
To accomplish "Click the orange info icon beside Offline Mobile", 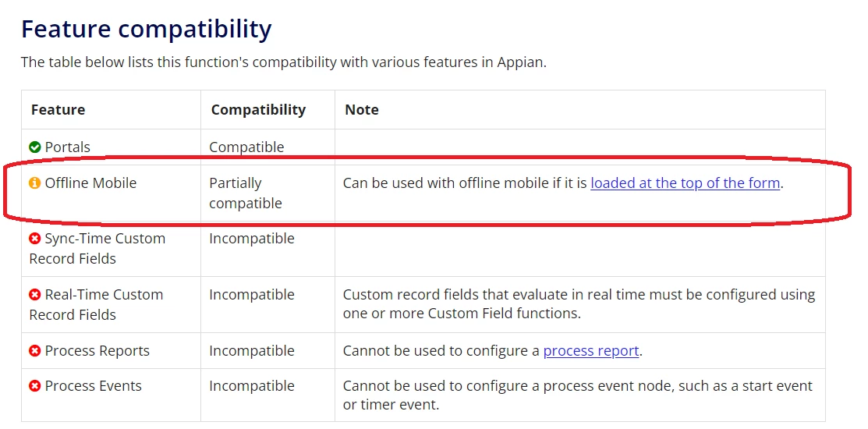I will point(35,183).
